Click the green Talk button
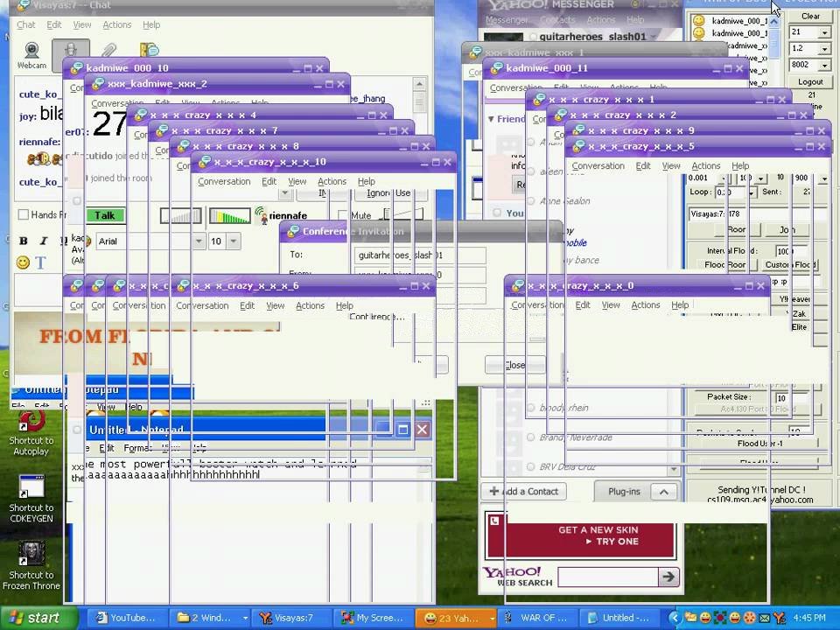 [105, 215]
